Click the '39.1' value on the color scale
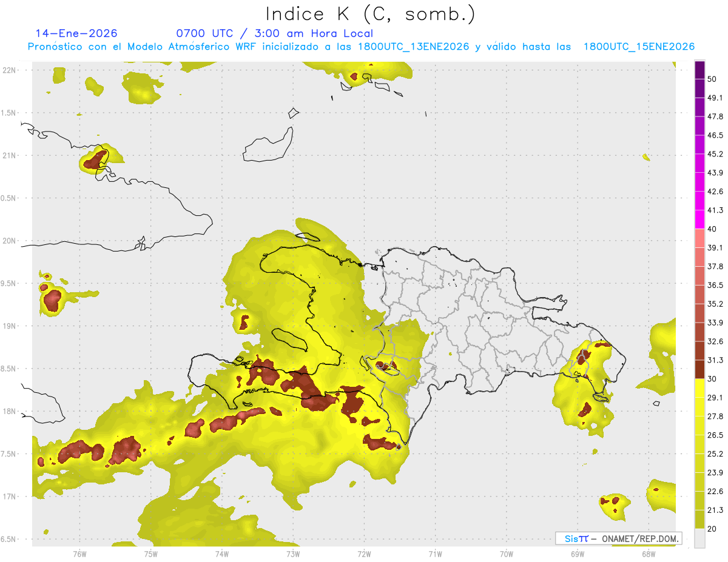 click(715, 247)
